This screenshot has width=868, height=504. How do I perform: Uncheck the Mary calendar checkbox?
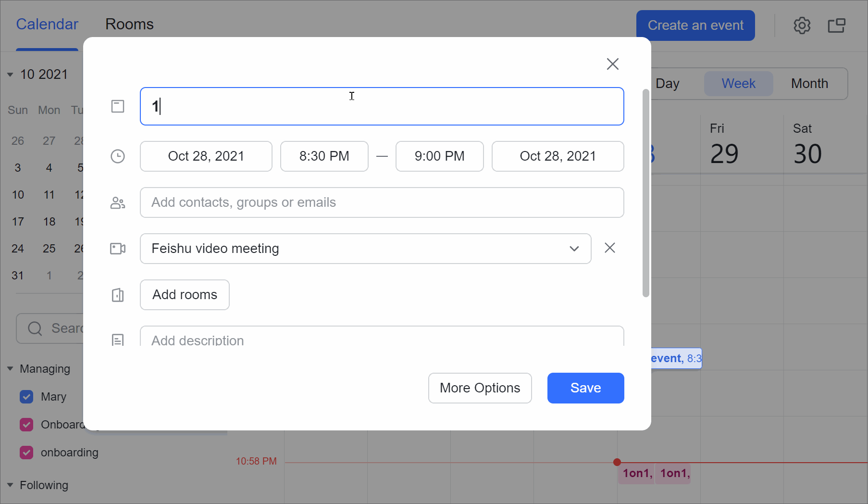click(x=26, y=397)
